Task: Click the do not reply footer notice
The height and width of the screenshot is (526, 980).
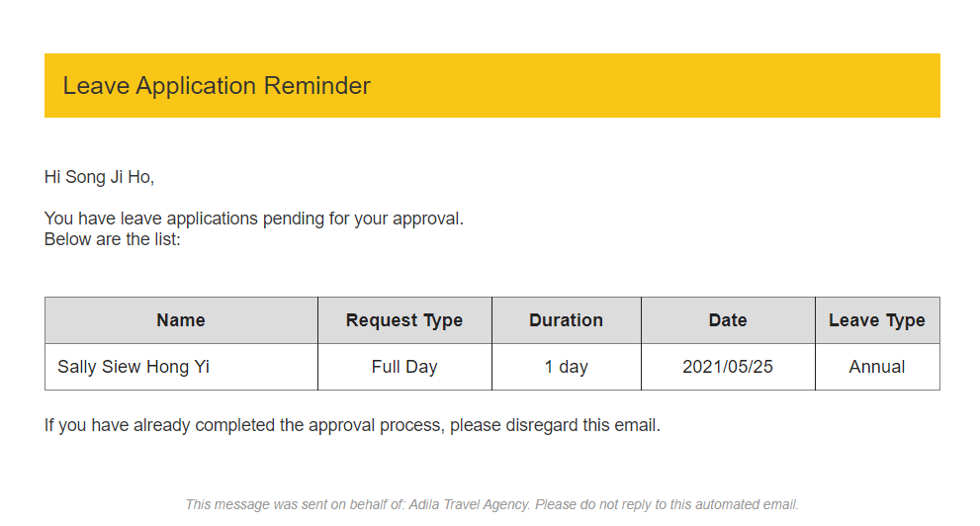Action: [x=667, y=505]
